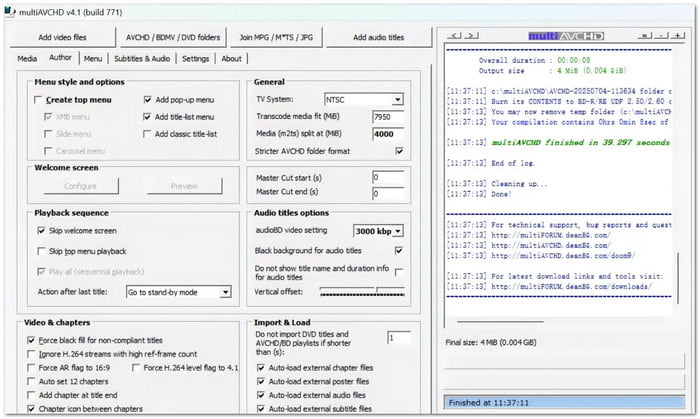700x419 pixels.
Task: Click 'Final size: 4 MiB (0.004 GiB)' text
Action: click(491, 343)
